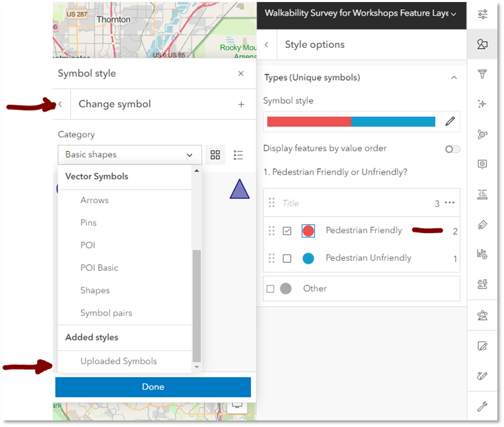Image resolution: width=504 pixels, height=427 pixels.
Task: Collapse the Types Unique symbols section
Action: pos(454,77)
